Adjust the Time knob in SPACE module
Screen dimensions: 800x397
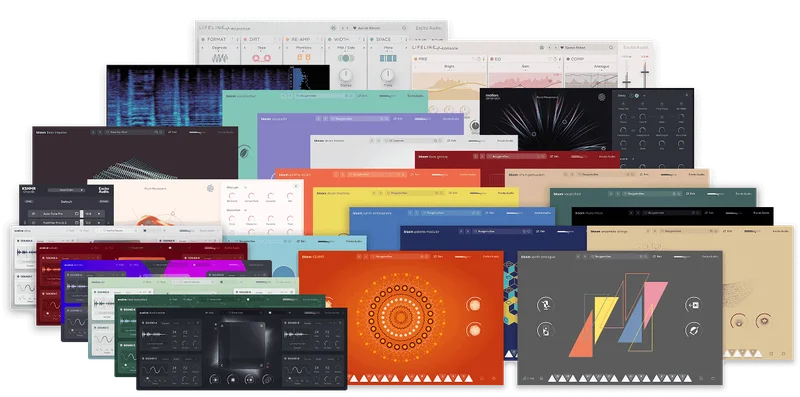[x=388, y=76]
